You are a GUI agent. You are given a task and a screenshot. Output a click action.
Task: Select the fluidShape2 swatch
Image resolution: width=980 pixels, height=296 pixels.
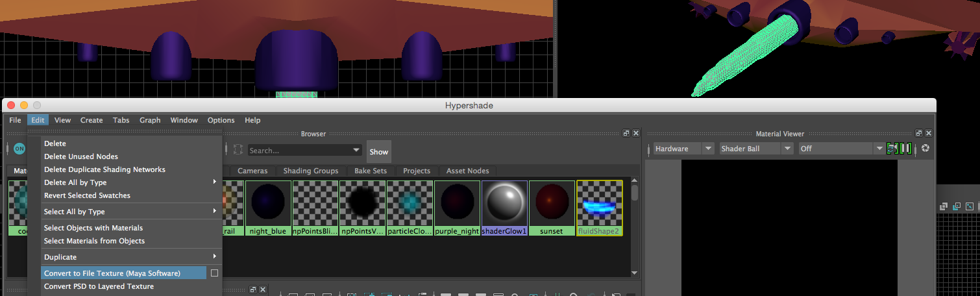pos(599,204)
